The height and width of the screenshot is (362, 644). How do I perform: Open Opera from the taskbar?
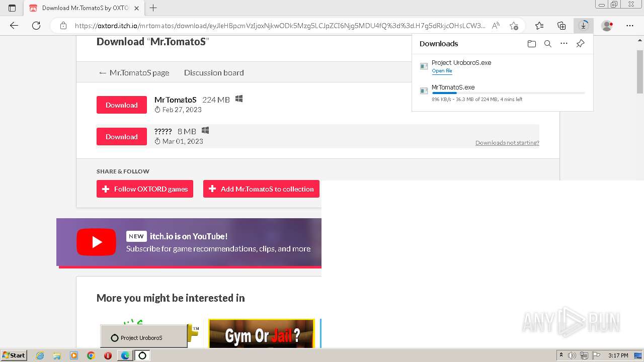pyautogui.click(x=108, y=355)
